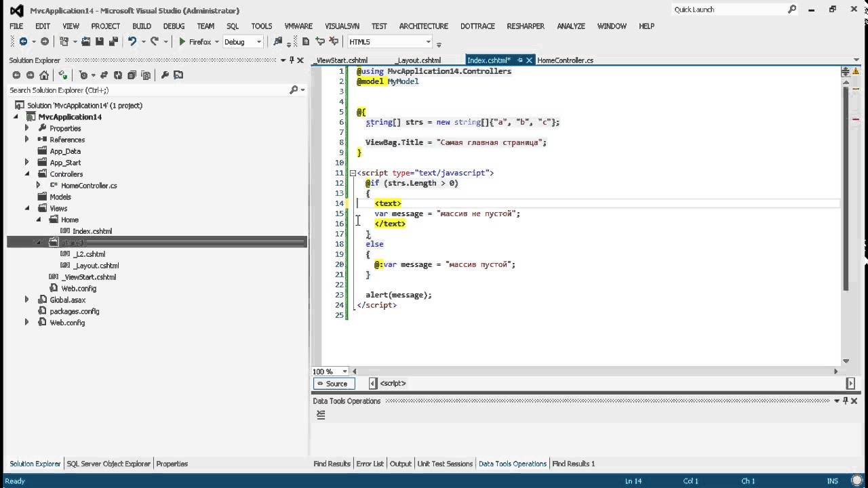Collapse the Views folder
Screen dimensions: 868x488
pyautogui.click(x=27, y=208)
